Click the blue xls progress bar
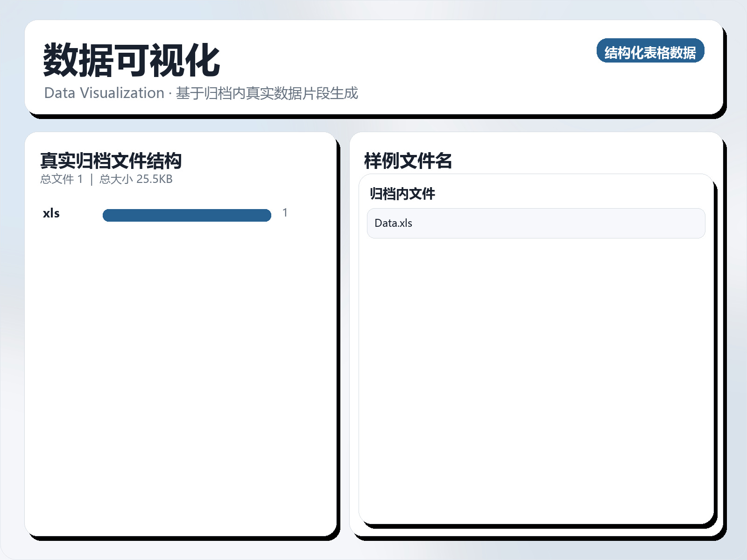 tap(187, 214)
